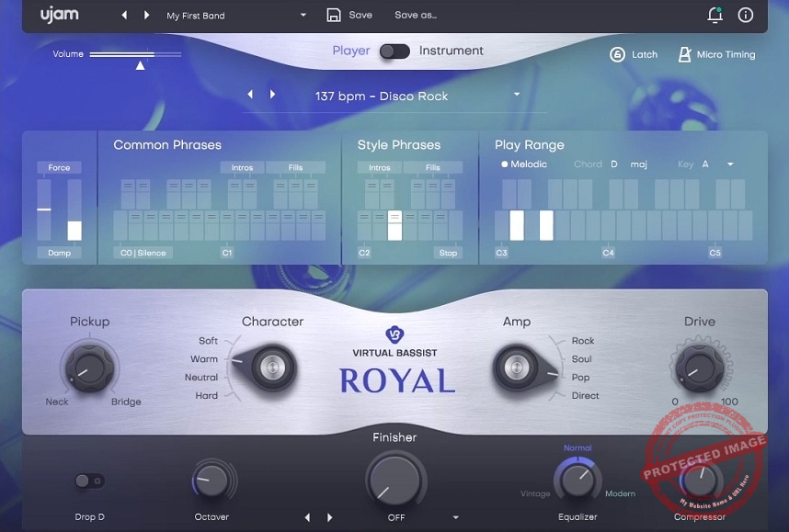
Task: Set Character to Hard
Action: [206, 396]
